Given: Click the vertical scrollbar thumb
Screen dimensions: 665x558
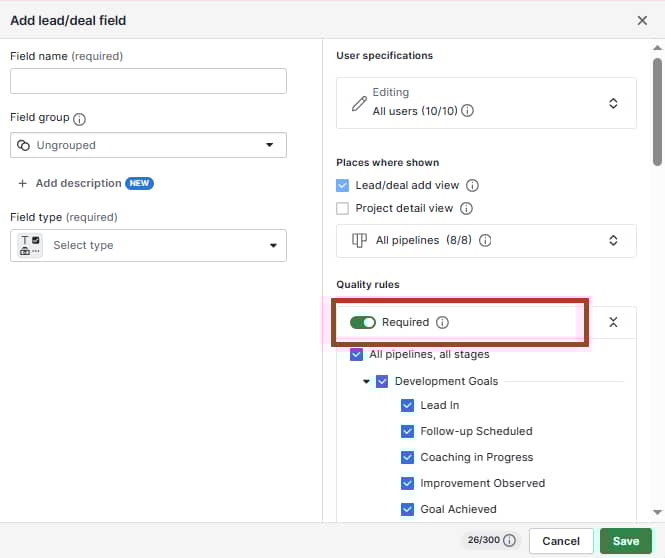Looking at the screenshot, I should 657,112.
